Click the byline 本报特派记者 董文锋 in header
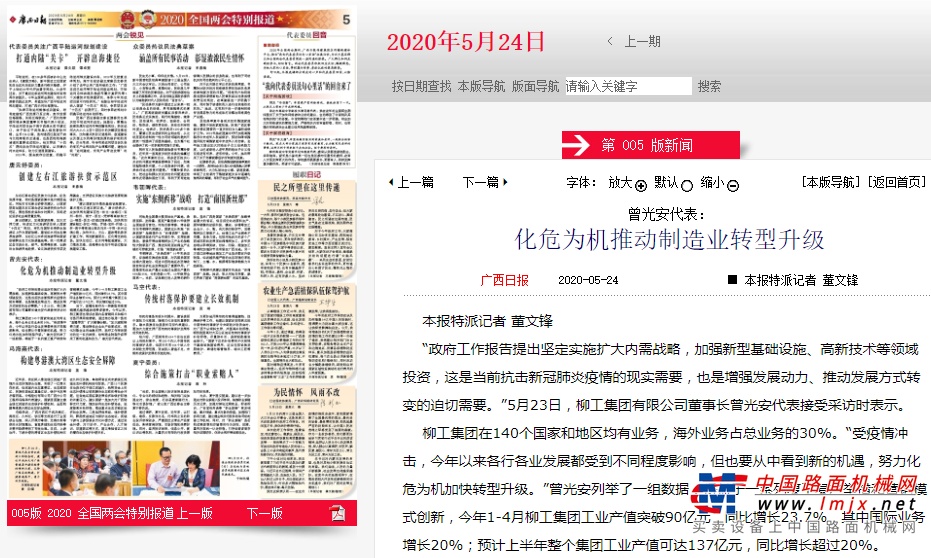The image size is (931, 558). [801, 280]
